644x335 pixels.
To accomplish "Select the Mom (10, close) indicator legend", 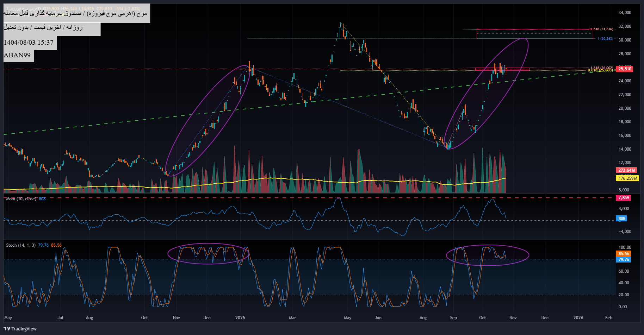I will (21, 199).
